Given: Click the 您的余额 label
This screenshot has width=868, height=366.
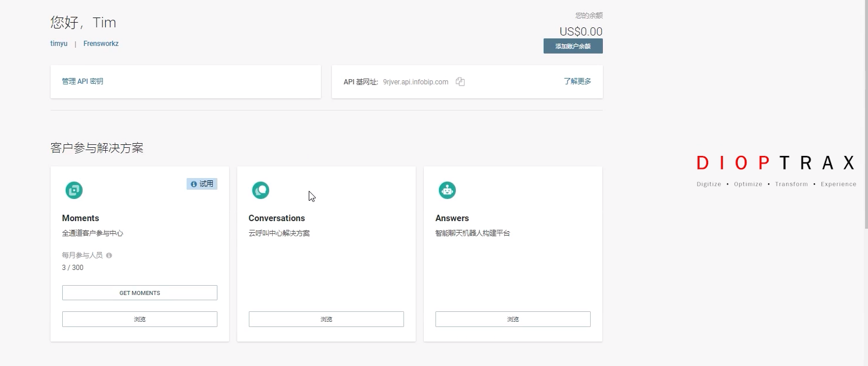Looking at the screenshot, I should click(589, 16).
